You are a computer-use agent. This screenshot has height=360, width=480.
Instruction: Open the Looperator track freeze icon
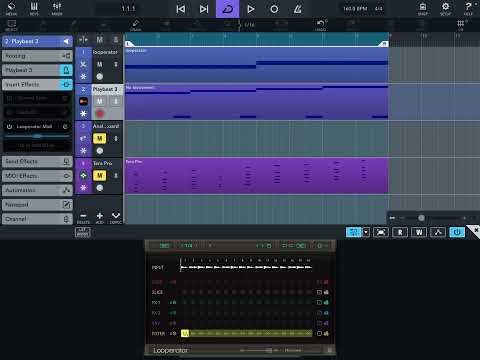[83, 77]
